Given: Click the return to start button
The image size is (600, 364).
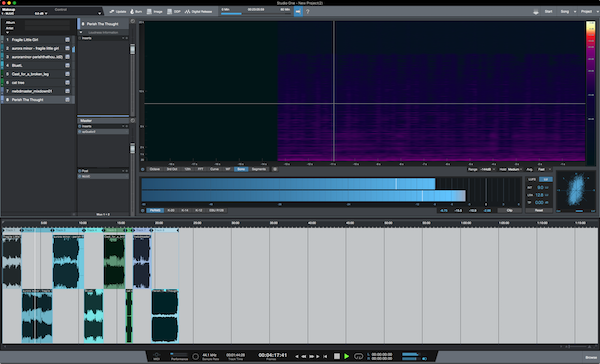Looking at the screenshot, I should point(325,356).
